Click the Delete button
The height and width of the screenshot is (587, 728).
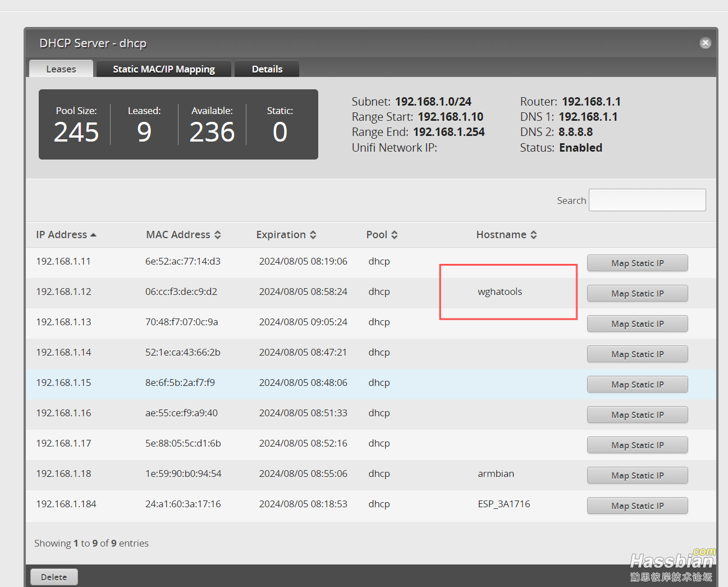(54, 577)
